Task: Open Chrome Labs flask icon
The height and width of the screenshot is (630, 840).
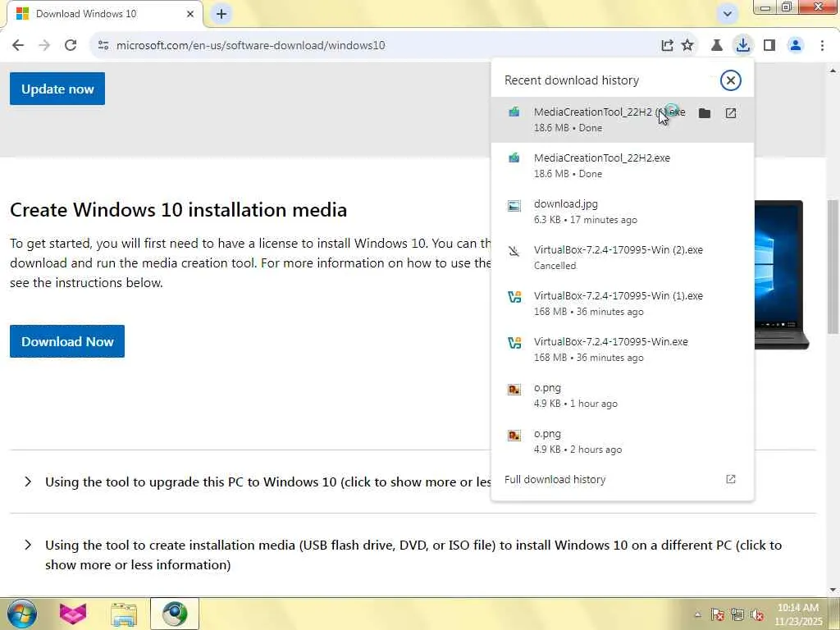Action: pyautogui.click(x=717, y=46)
